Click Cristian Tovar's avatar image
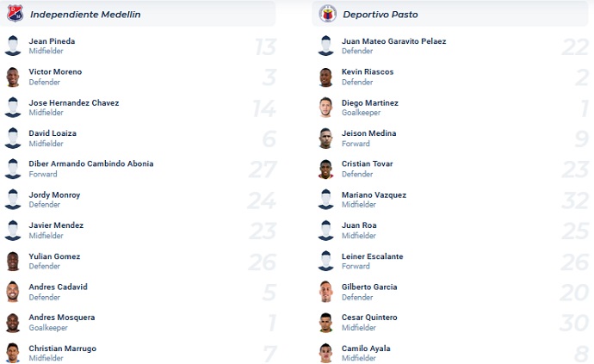The height and width of the screenshot is (364, 594). (325, 169)
